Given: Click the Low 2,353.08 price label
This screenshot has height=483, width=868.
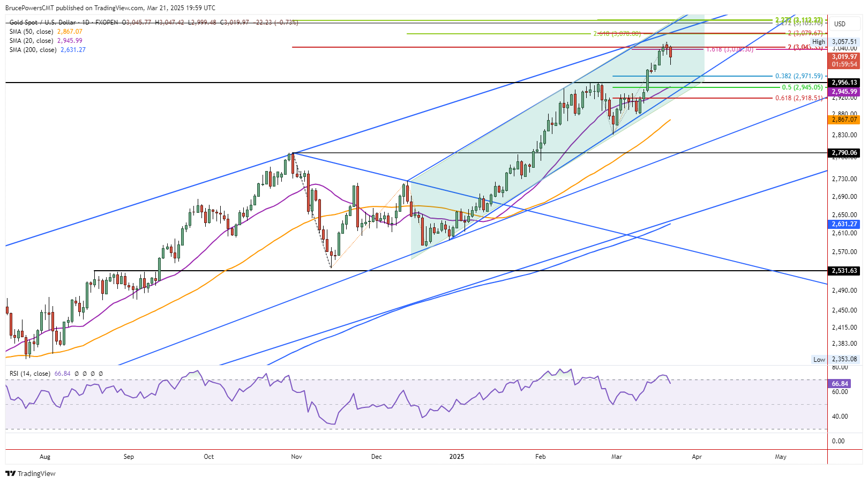Looking at the screenshot, I should (x=835, y=359).
